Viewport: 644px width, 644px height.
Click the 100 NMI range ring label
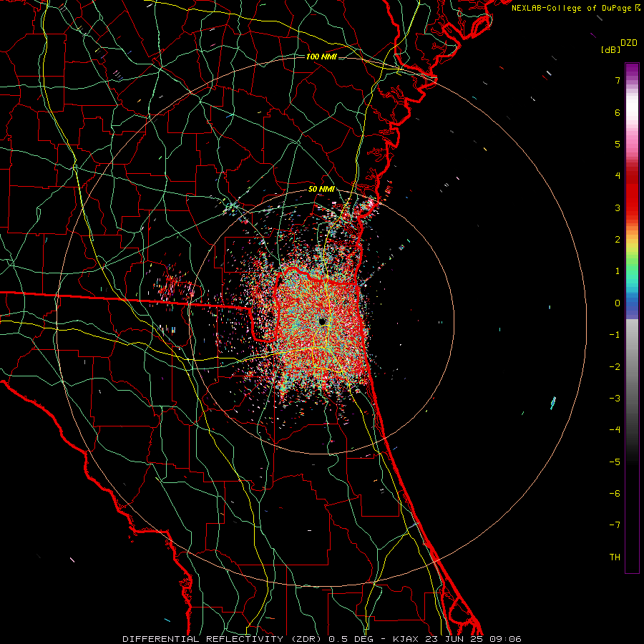click(x=321, y=57)
